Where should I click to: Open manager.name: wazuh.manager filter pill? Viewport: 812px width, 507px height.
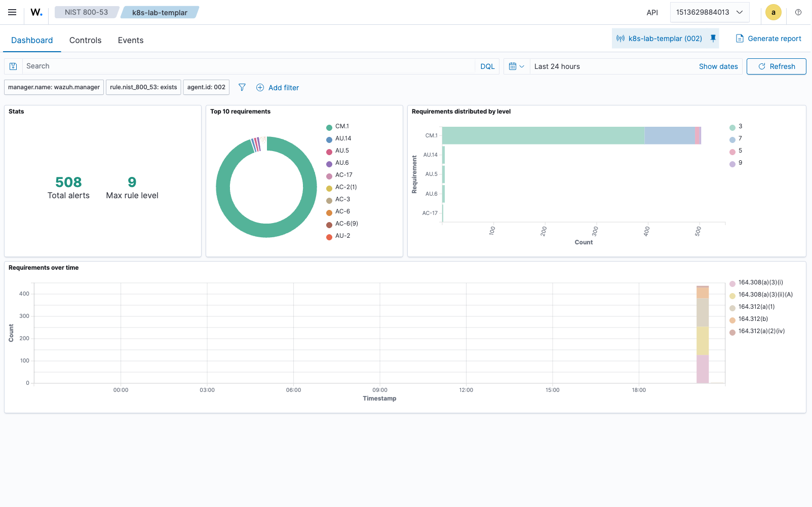[54, 87]
